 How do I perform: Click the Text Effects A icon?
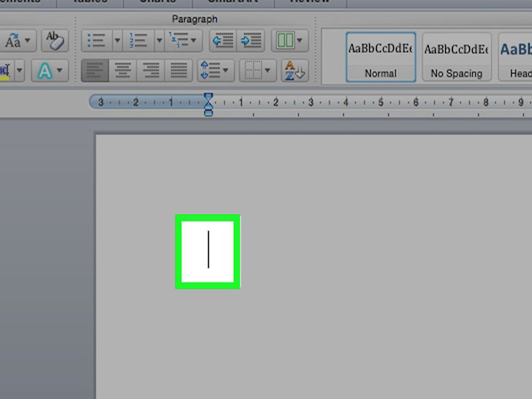pyautogui.click(x=45, y=71)
